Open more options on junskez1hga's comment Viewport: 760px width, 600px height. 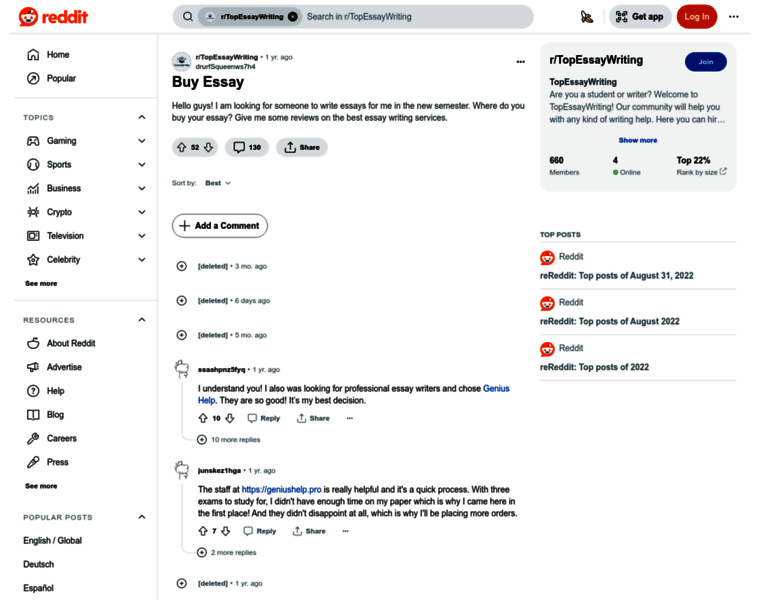click(346, 531)
